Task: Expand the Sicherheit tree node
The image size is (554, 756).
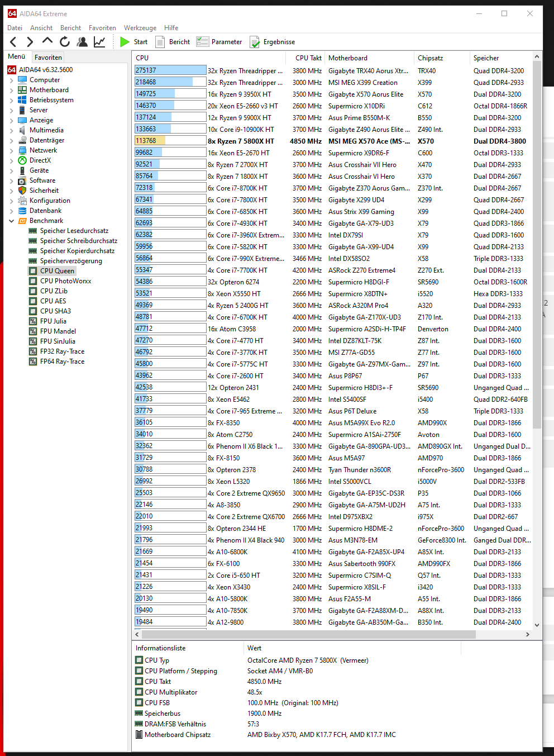Action: pyautogui.click(x=11, y=191)
